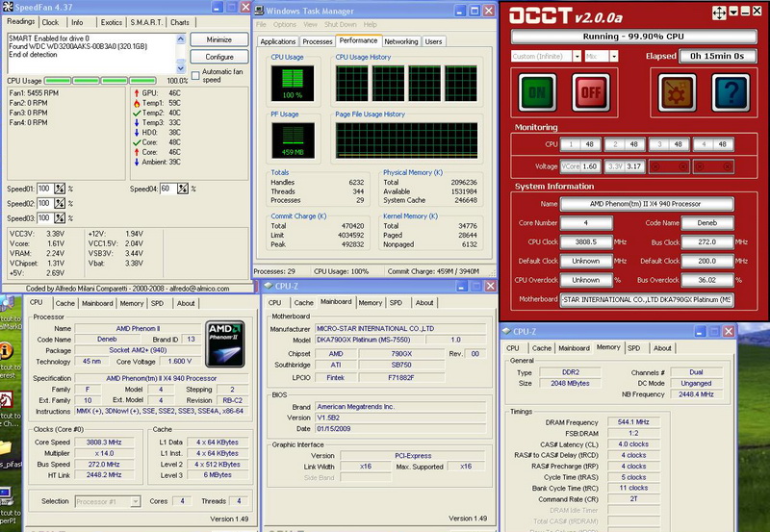
Task: Click the OCCT VCore 1.60 voltage reading
Action: [581, 166]
